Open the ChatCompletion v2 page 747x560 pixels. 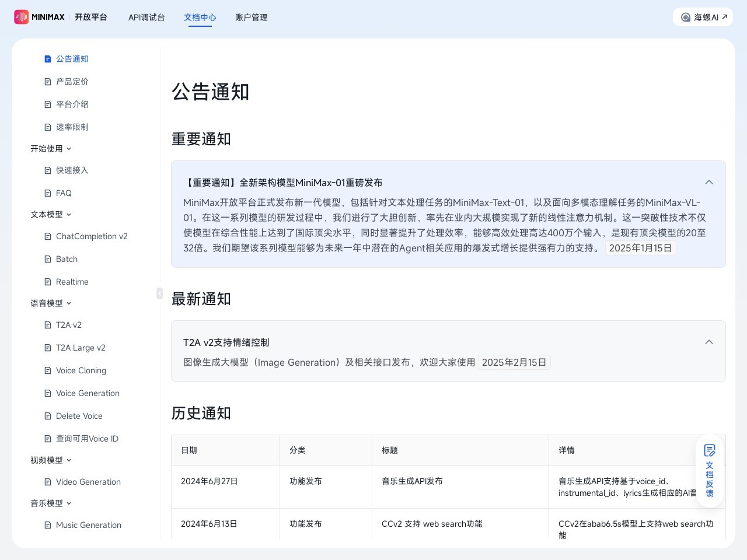pos(92,236)
